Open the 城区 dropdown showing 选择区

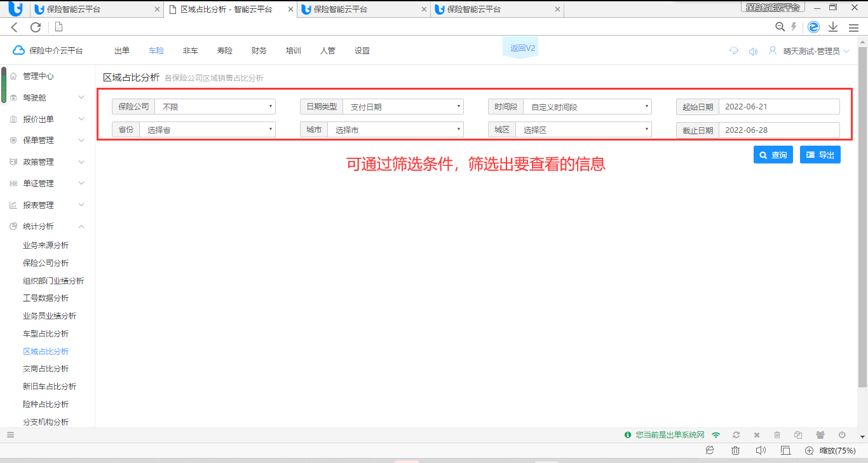click(x=583, y=129)
